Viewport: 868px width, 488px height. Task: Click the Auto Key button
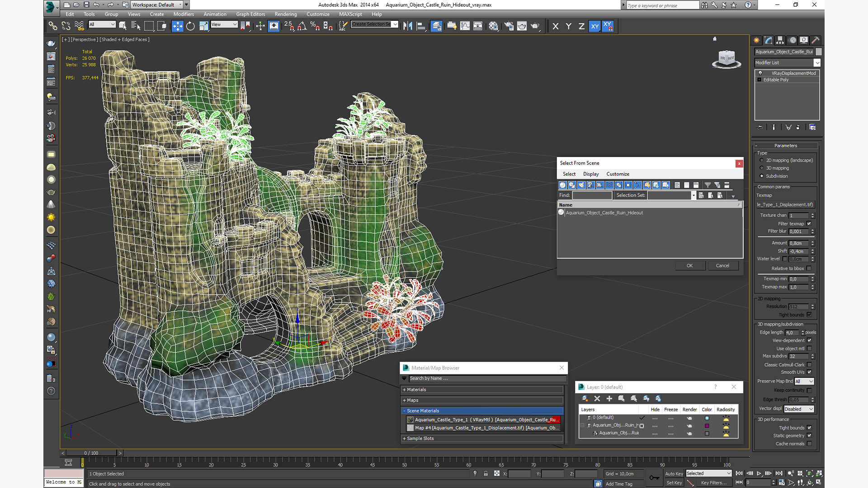coord(674,474)
